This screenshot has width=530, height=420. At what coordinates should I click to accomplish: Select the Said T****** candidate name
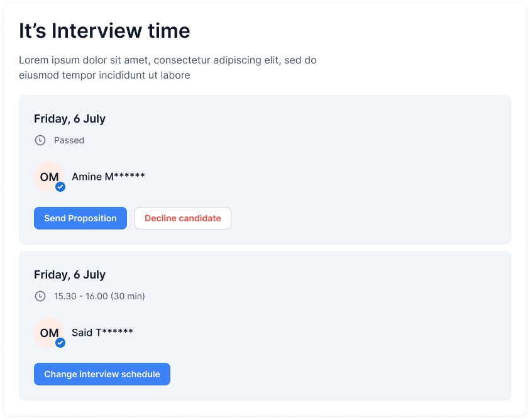tap(102, 333)
